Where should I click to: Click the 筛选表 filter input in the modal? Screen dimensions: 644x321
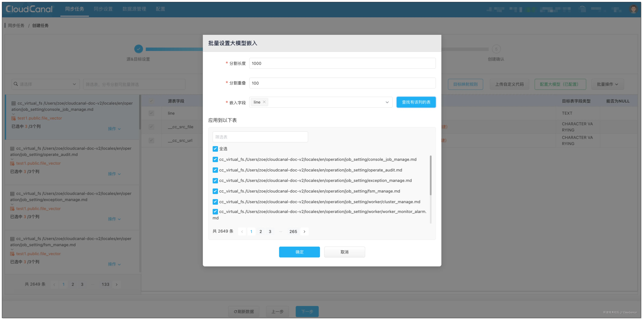(260, 137)
